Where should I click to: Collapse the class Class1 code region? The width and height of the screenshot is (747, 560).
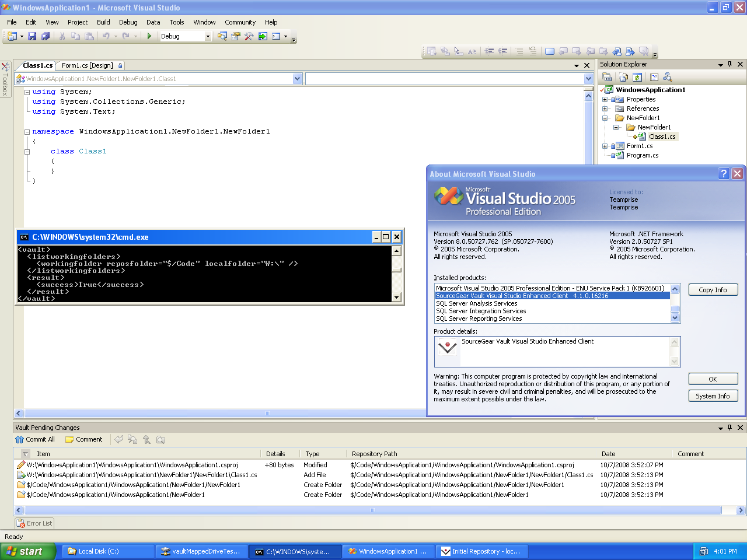[27, 152]
